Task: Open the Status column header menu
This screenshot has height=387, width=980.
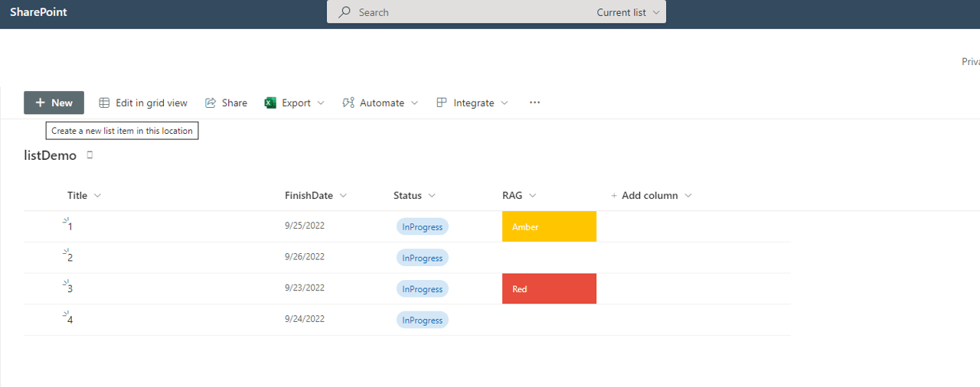Action: [x=414, y=196]
